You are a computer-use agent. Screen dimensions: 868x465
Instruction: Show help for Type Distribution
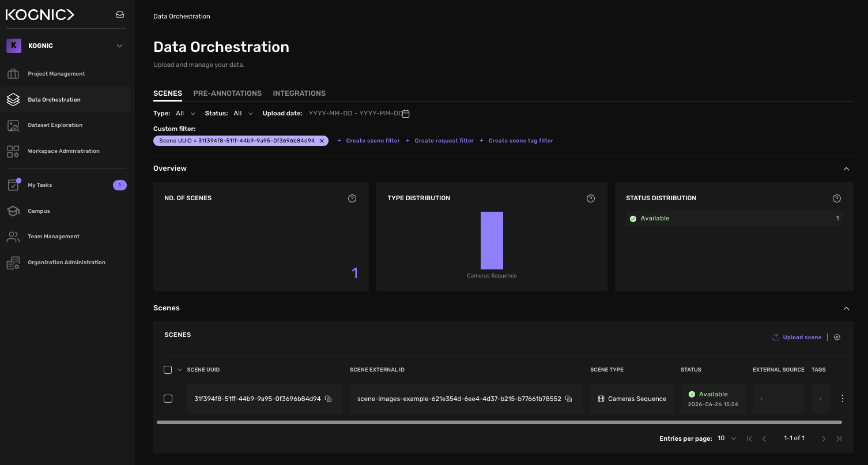coord(591,198)
